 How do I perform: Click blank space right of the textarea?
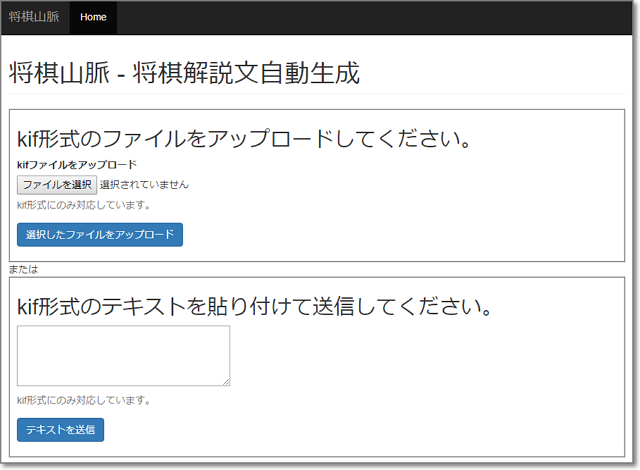(420, 355)
